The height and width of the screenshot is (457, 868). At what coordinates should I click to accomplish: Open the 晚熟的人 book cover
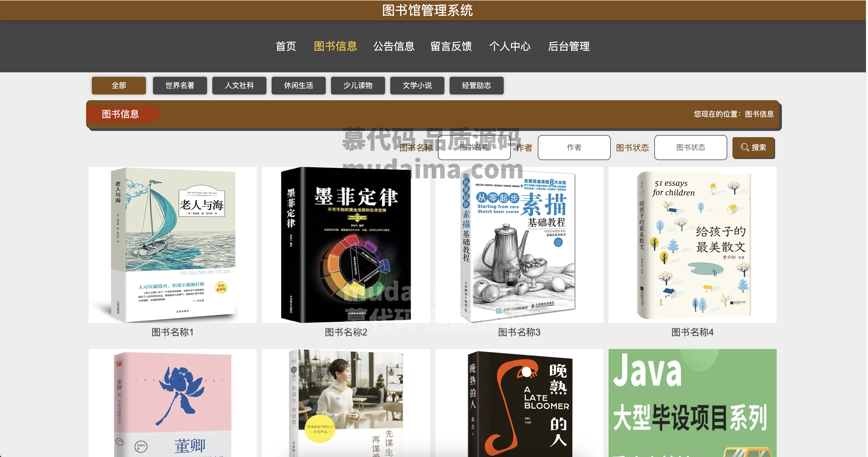(x=519, y=403)
